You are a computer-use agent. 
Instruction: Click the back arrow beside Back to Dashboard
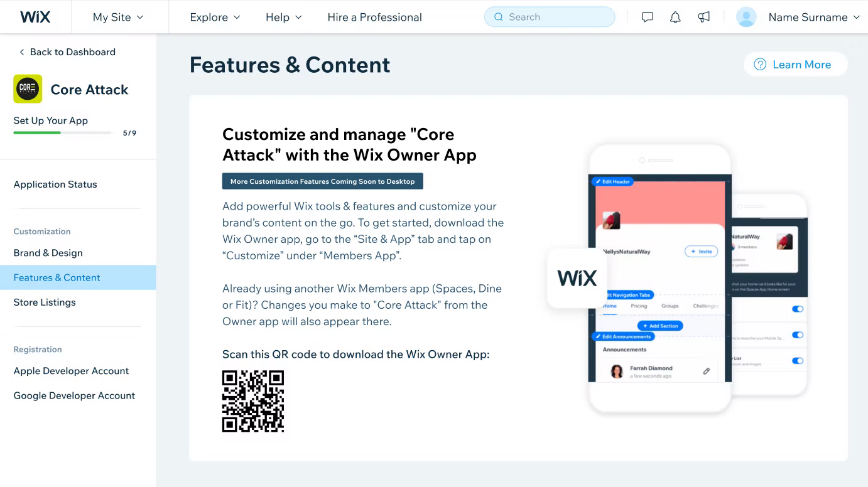pyautogui.click(x=22, y=52)
